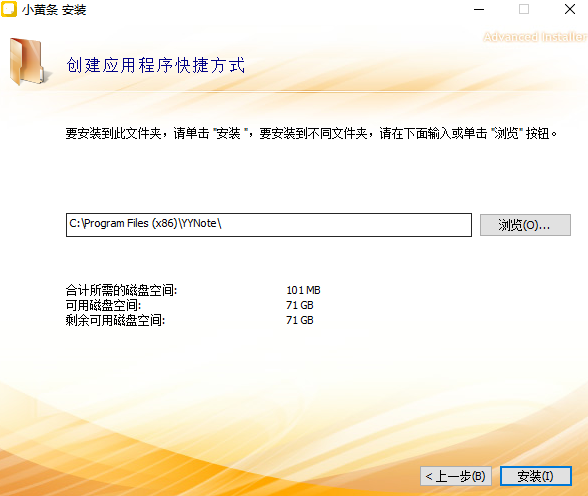Click the 小黄条 app icon in title bar
Screen dimensions: 588x496
coord(9,9)
